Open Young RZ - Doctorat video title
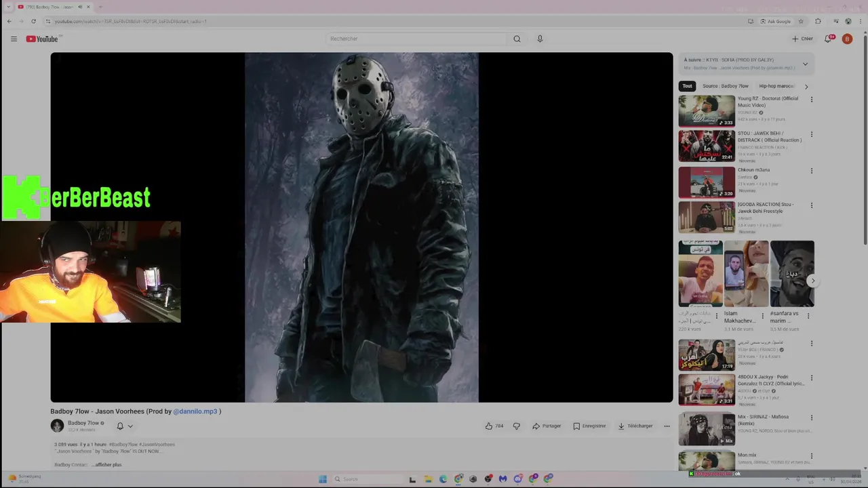This screenshot has height=488, width=868. coord(768,102)
